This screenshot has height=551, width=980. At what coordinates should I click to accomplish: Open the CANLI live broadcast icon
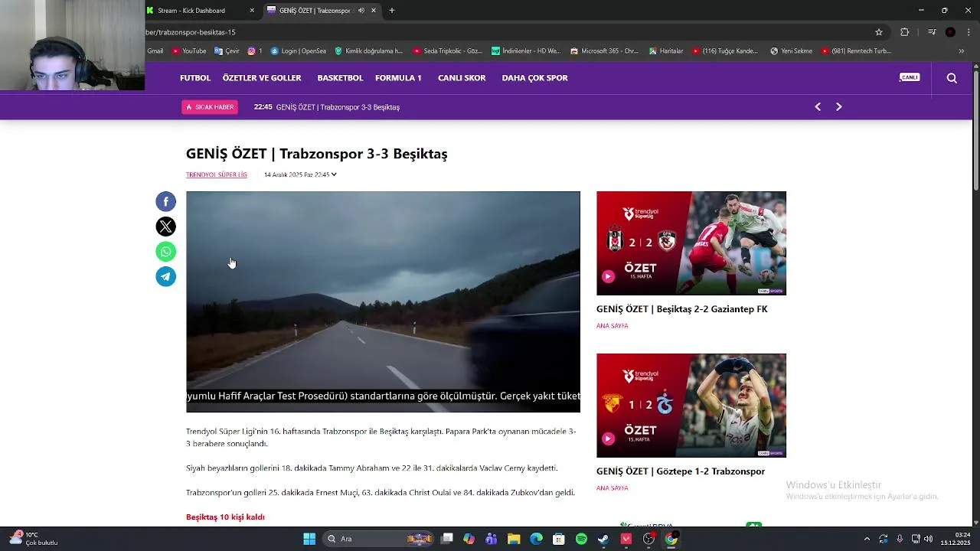point(910,77)
